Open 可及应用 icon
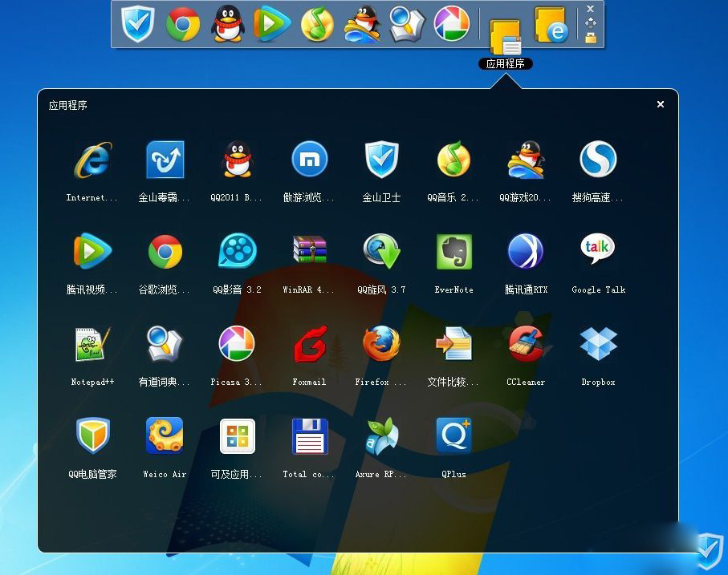 coord(238,436)
